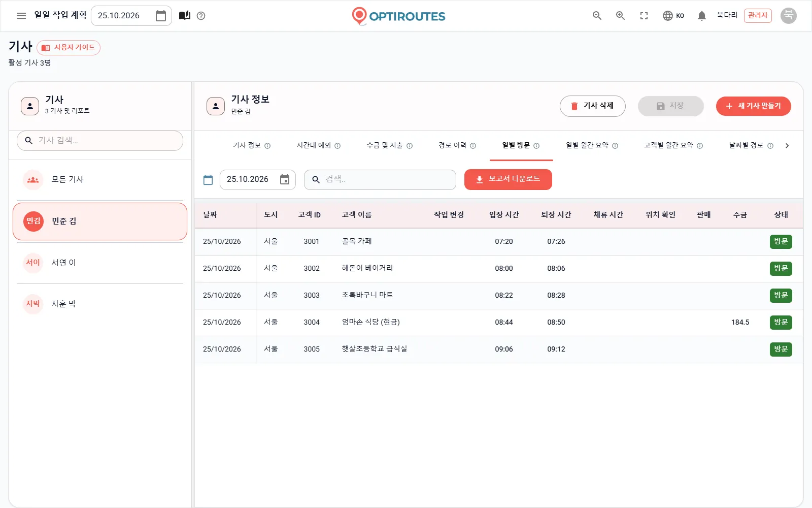The width and height of the screenshot is (812, 508).
Task: Open the KO language globe selector
Action: [x=673, y=16]
